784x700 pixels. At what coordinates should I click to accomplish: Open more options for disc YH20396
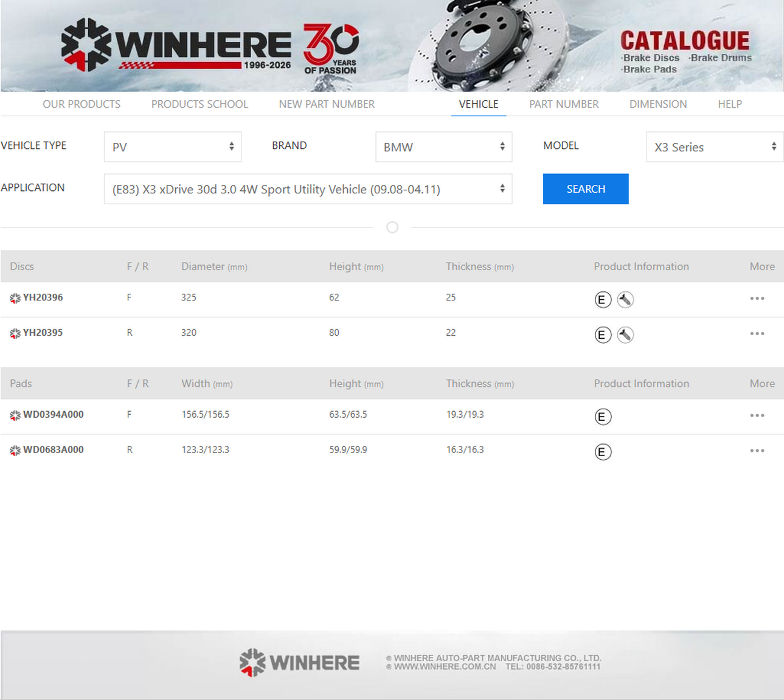click(x=757, y=298)
